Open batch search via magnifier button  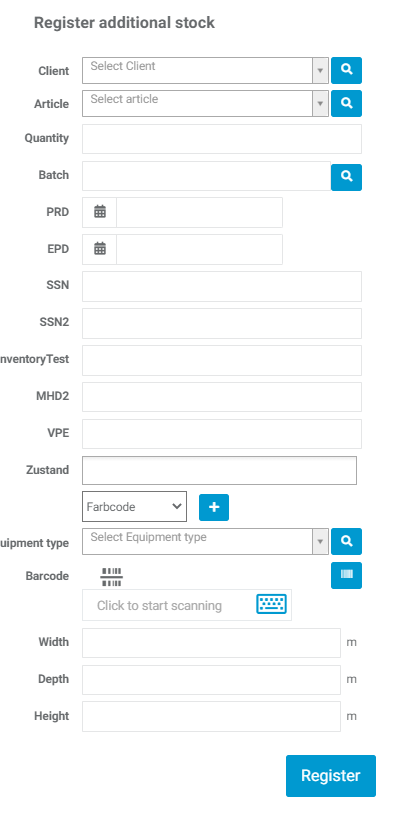(x=346, y=177)
